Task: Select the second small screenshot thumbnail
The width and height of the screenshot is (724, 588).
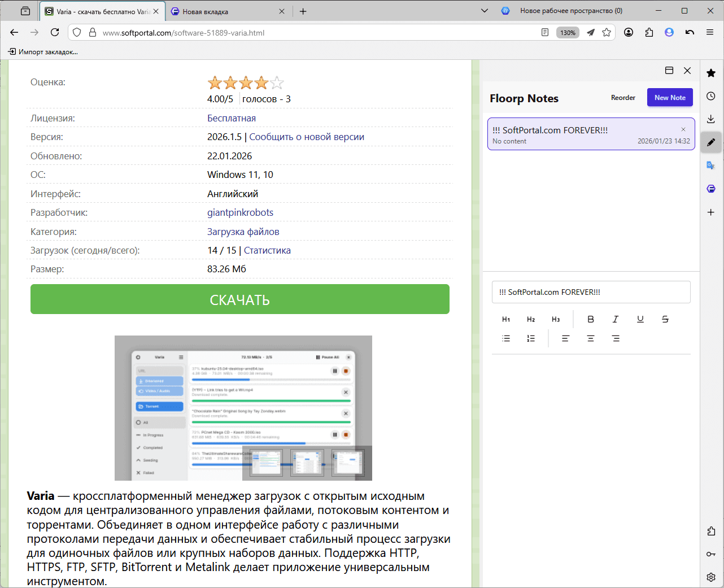Action: pos(307,463)
